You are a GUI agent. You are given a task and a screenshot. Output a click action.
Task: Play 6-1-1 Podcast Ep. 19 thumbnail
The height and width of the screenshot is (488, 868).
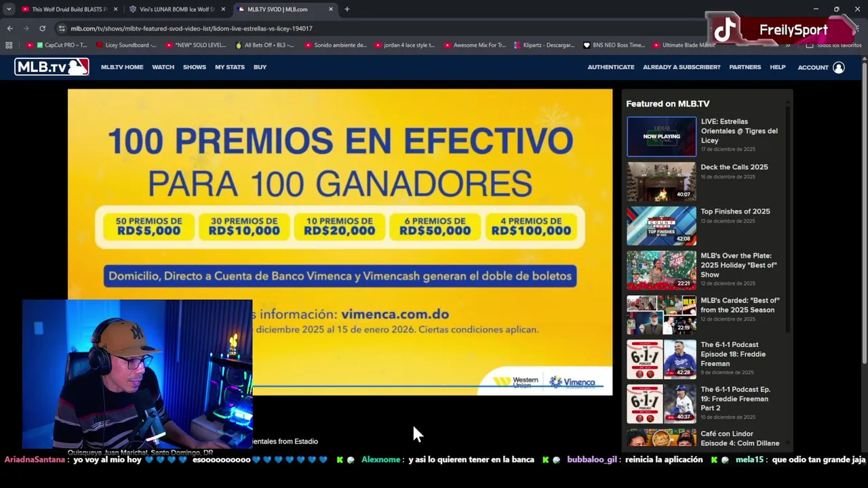pos(661,404)
